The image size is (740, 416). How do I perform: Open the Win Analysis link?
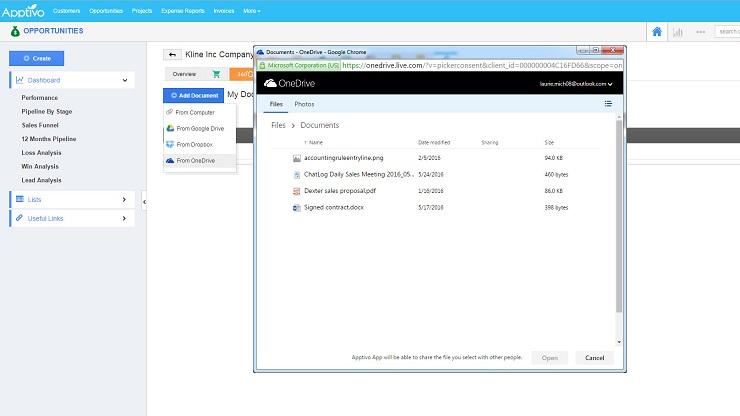[40, 166]
